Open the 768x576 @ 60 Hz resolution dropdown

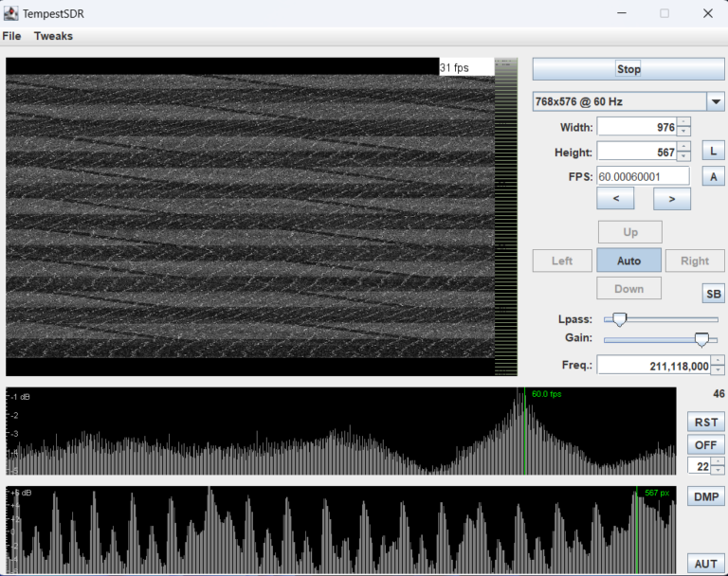coord(716,101)
